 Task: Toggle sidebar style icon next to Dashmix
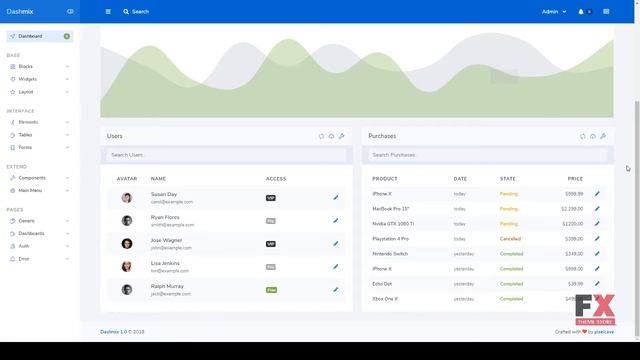[x=70, y=11]
